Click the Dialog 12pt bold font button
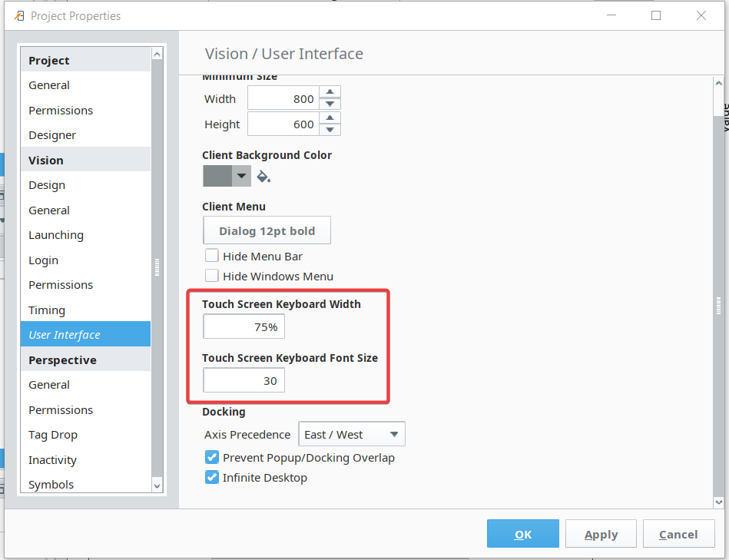The width and height of the screenshot is (729, 560). pos(267,230)
